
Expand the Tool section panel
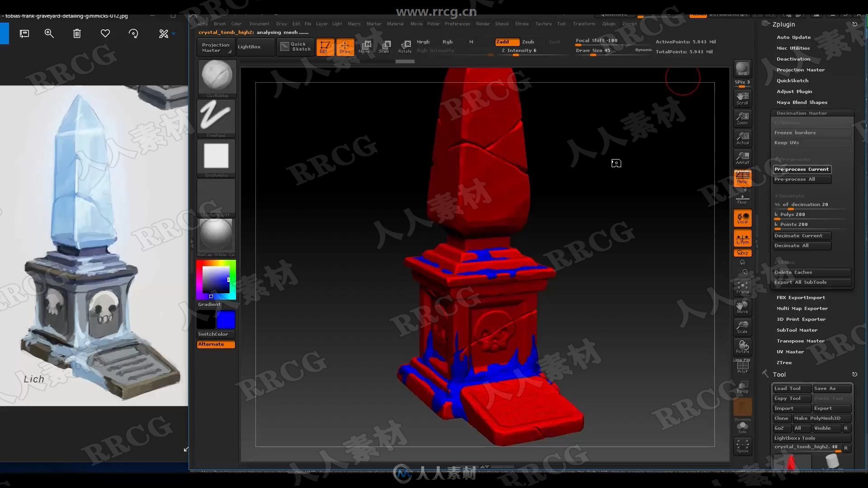766,374
